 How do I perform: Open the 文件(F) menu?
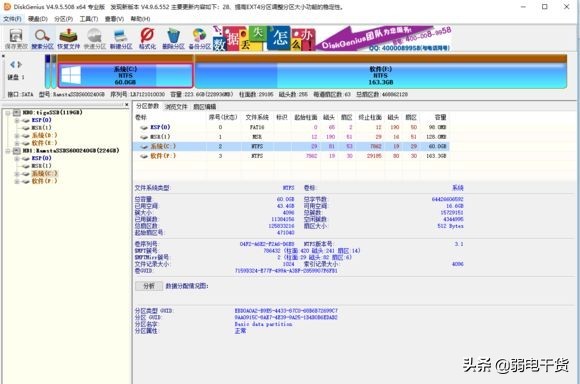point(12,18)
